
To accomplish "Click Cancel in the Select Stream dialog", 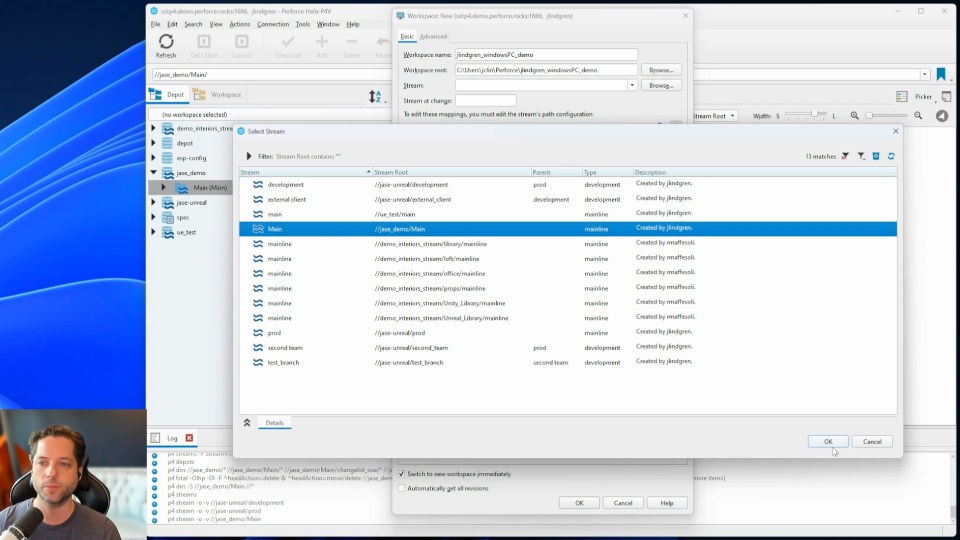I will (872, 441).
